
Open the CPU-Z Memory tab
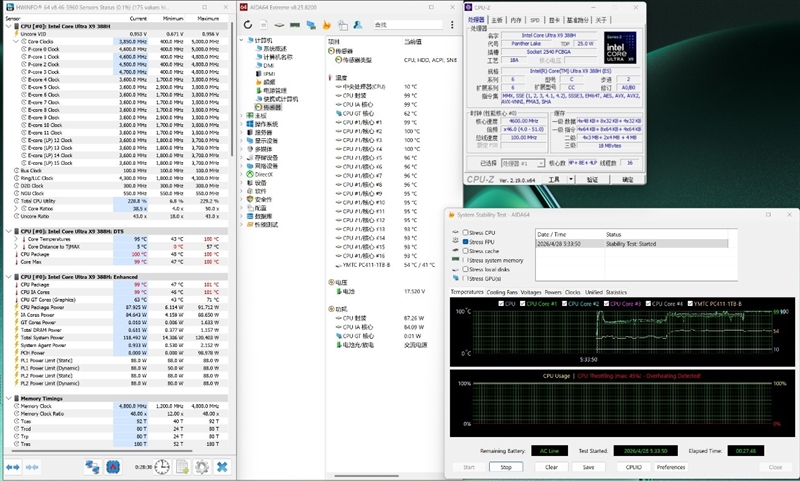click(x=516, y=20)
